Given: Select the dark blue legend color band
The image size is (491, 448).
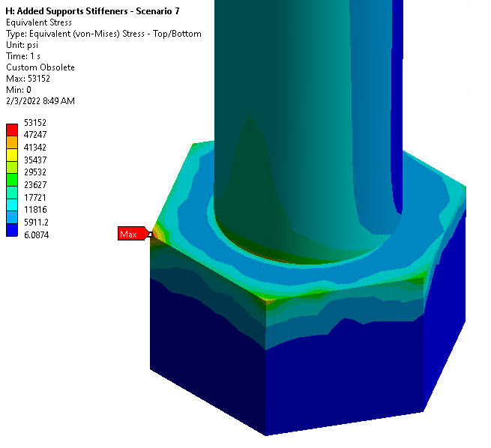Looking at the screenshot, I should [12, 230].
